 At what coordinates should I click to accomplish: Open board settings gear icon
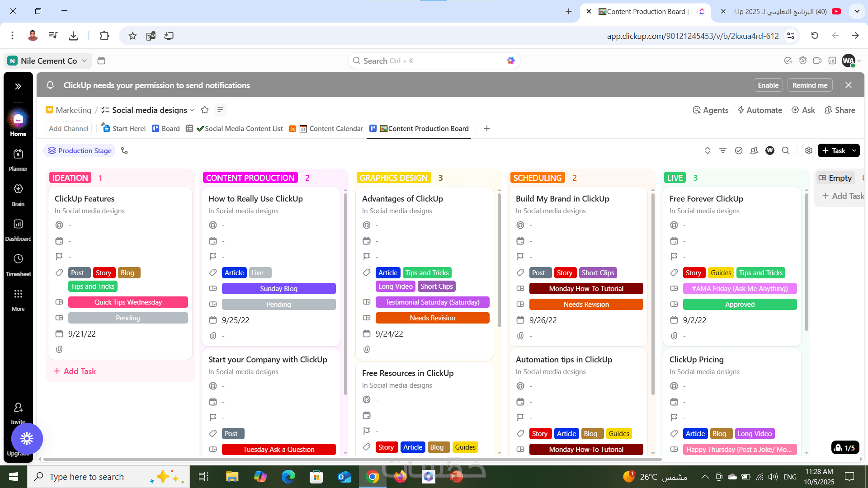809,150
